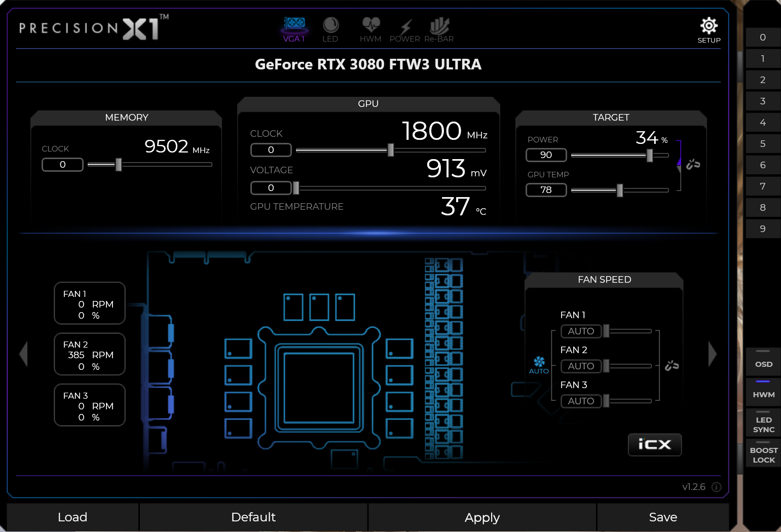
Task: Select profile slot 2
Action: click(763, 80)
